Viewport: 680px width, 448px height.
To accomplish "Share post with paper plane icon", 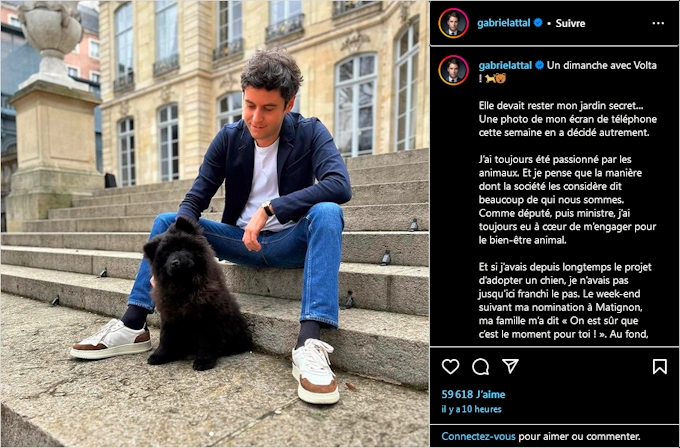I will point(510,366).
